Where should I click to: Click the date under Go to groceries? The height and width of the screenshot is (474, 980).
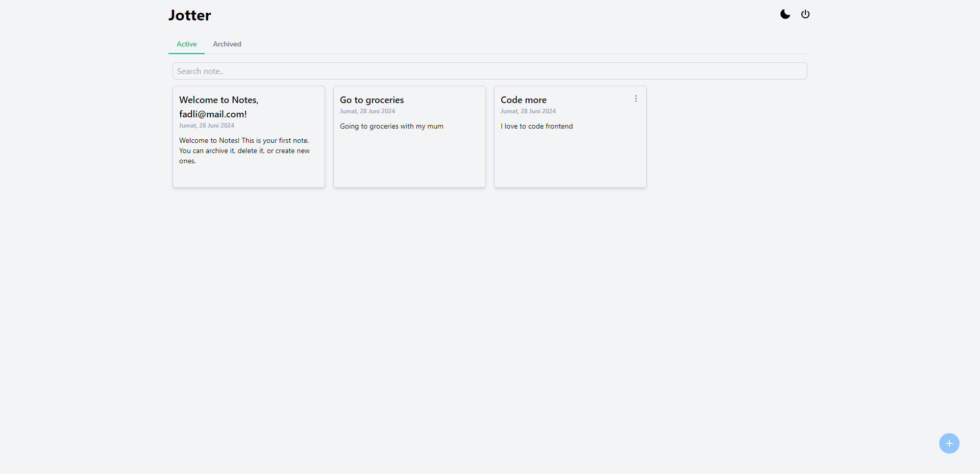[367, 111]
